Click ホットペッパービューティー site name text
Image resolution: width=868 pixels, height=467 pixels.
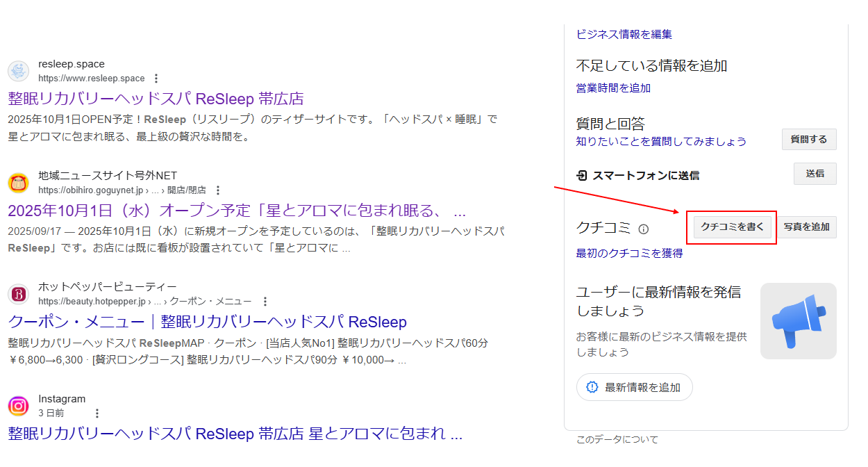(108, 287)
